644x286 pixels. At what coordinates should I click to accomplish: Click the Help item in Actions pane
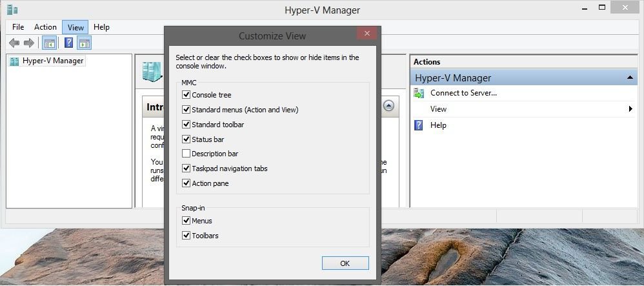point(438,125)
